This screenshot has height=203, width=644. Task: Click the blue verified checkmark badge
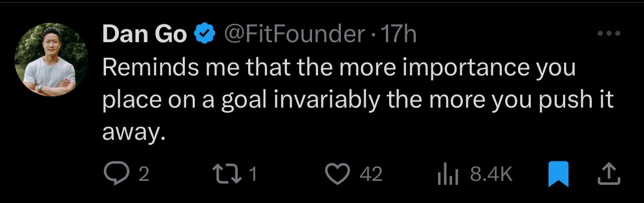click(x=204, y=34)
